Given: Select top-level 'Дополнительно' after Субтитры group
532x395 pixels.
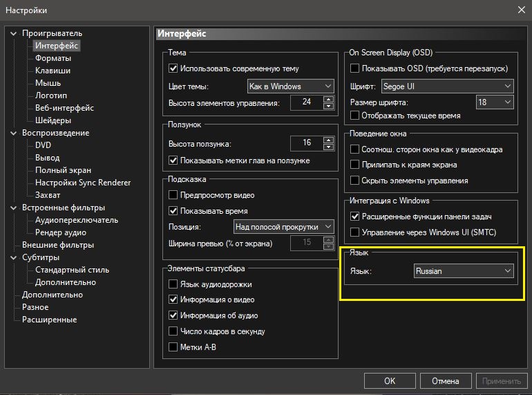Looking at the screenshot, I should tap(53, 295).
